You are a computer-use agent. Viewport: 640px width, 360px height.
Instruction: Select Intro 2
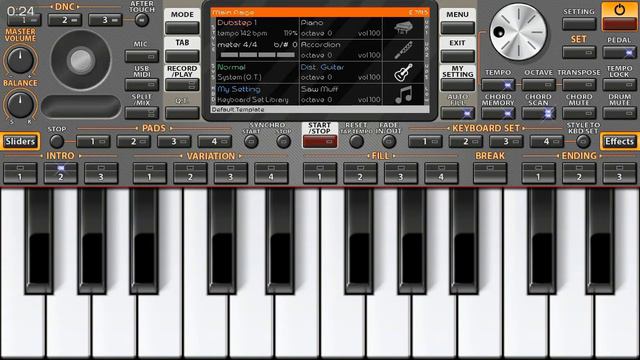(61, 173)
